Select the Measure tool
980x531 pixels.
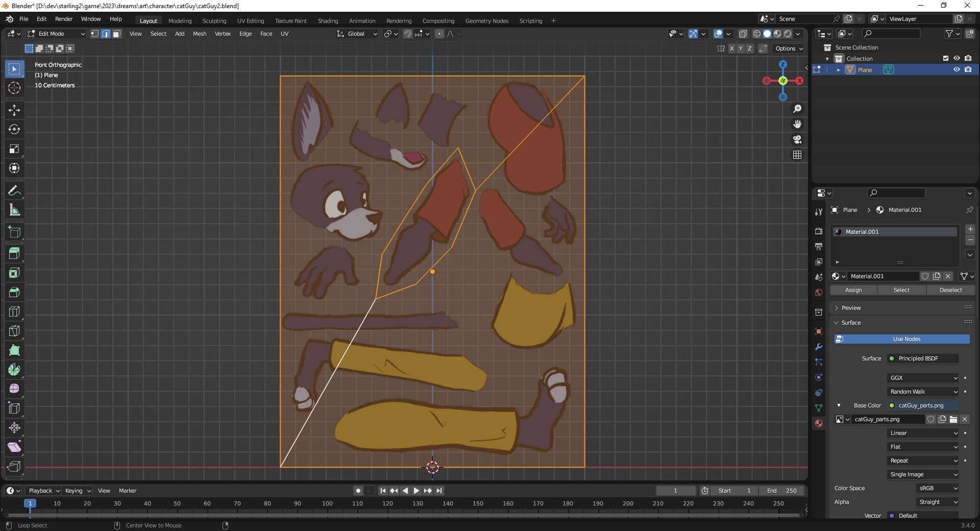(14, 210)
